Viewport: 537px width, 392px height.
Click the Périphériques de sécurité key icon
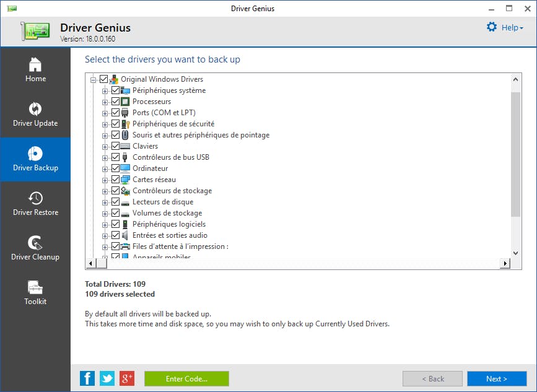pos(125,124)
